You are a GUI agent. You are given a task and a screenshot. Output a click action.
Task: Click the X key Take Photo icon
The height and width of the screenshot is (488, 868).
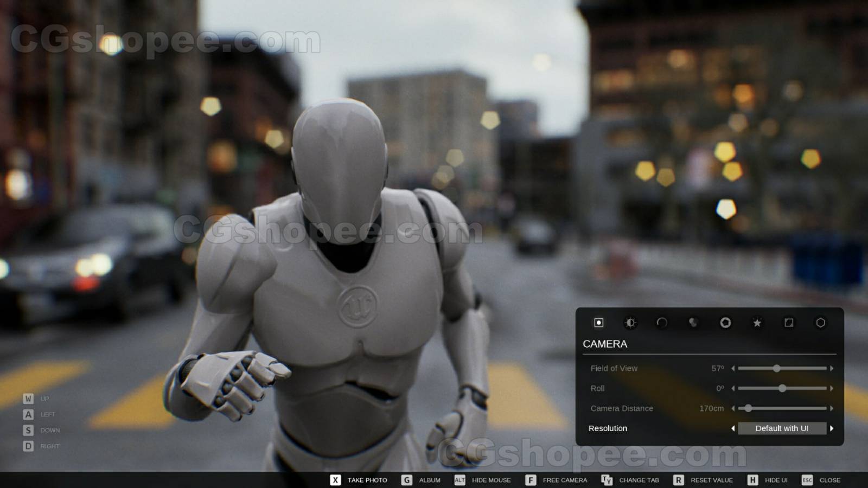(336, 480)
